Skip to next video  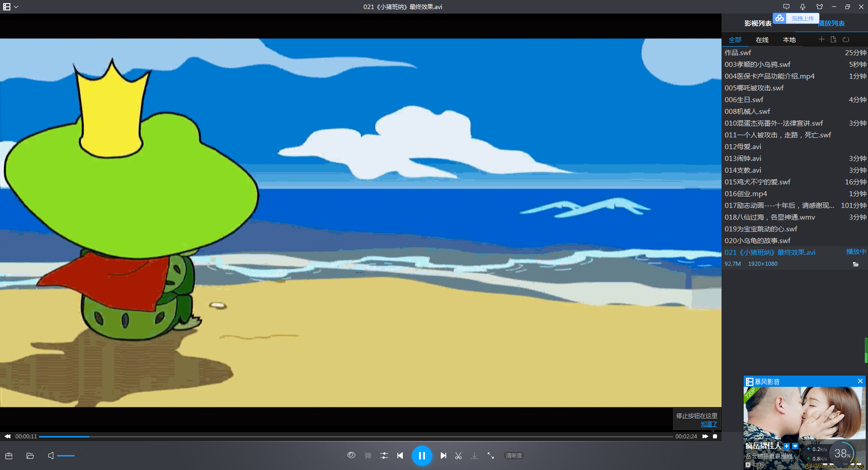[x=443, y=456]
